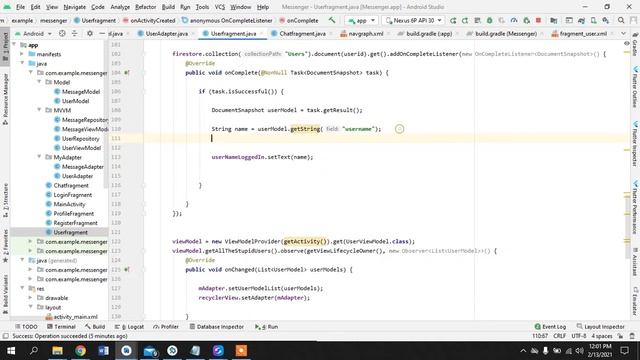This screenshot has width=640, height=360.
Task: Open the File menu
Action: coord(20,7)
